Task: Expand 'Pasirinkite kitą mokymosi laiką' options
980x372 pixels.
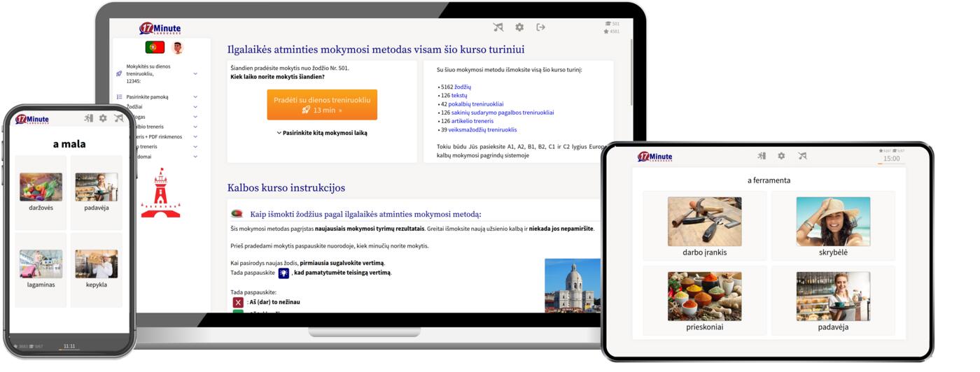Action: [321, 133]
